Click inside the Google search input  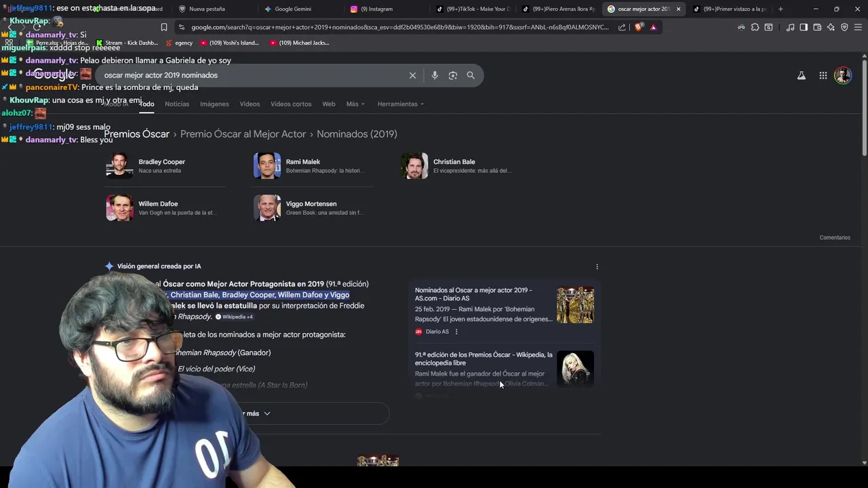point(251,75)
